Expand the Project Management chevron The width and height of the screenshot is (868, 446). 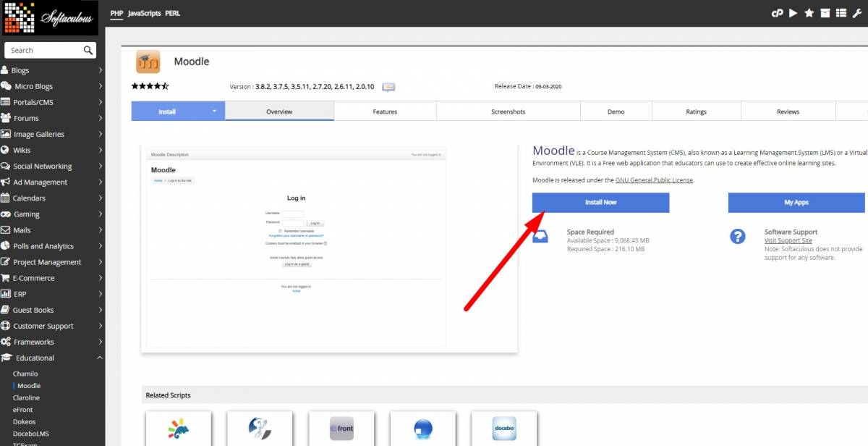pyautogui.click(x=100, y=262)
